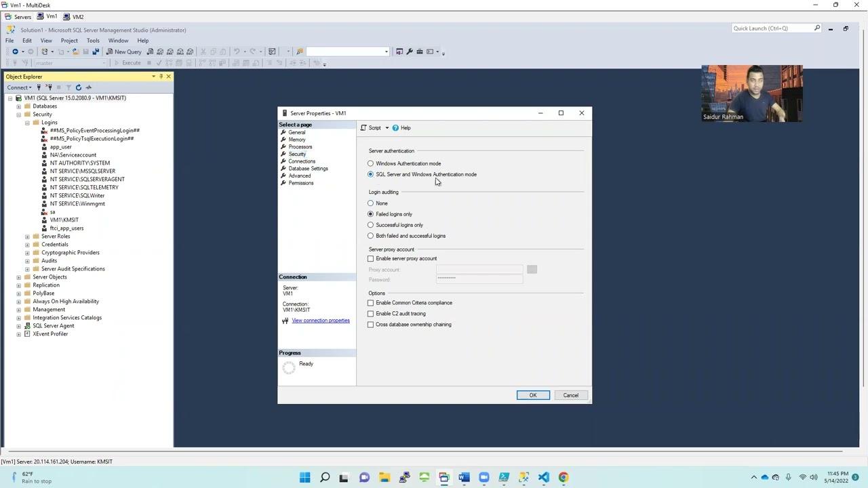The image size is (868, 488).
Task: Click the Word icon on the taskbar
Action: pos(464,477)
